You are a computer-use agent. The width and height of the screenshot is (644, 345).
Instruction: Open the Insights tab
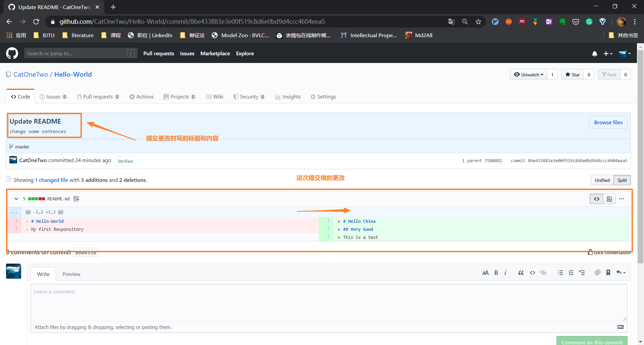[288, 97]
